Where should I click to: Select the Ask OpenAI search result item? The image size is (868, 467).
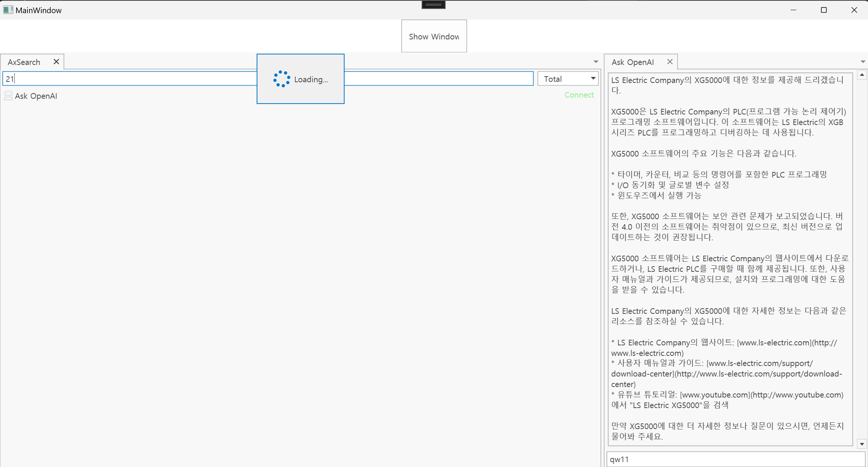[x=36, y=96]
